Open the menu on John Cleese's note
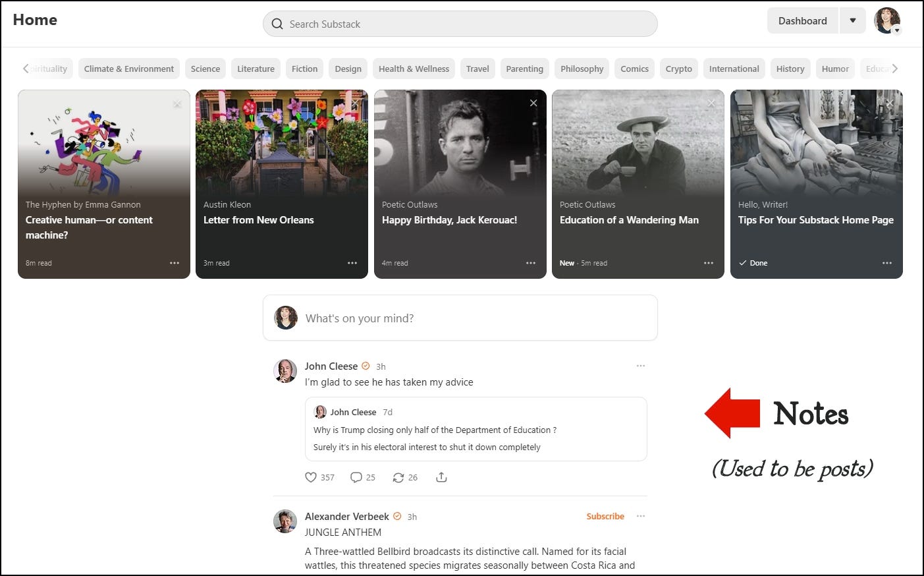The image size is (924, 576). click(640, 366)
